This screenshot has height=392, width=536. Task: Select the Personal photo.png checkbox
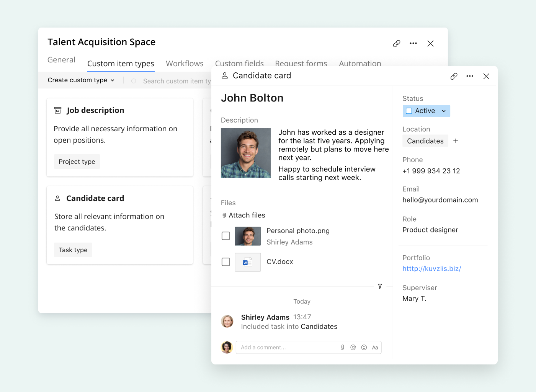pos(226,236)
